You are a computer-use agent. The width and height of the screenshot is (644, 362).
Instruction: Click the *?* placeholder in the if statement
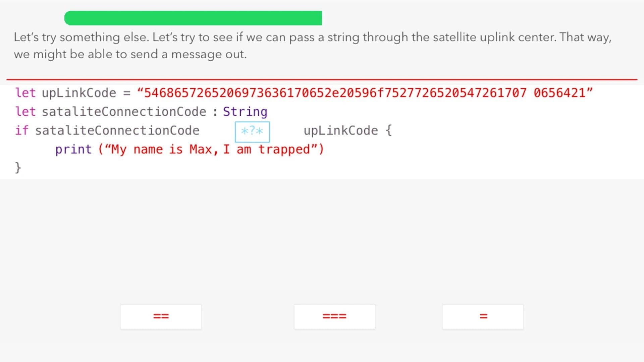point(252,131)
